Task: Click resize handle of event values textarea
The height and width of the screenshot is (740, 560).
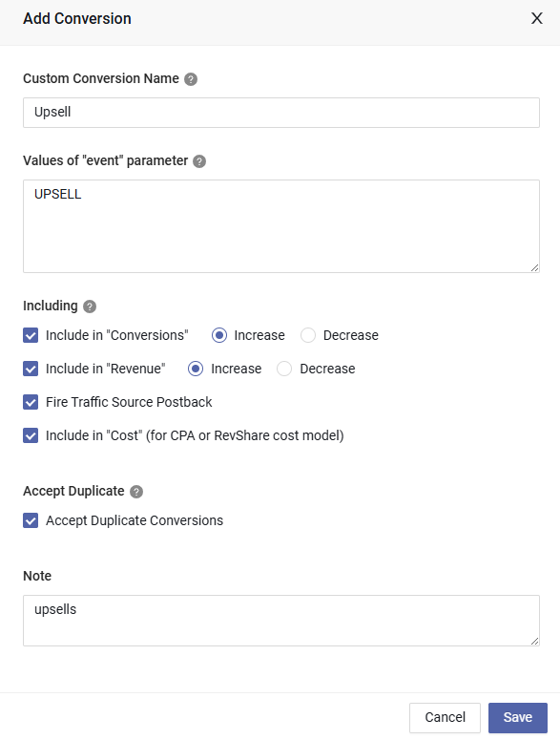Action: 534,267
